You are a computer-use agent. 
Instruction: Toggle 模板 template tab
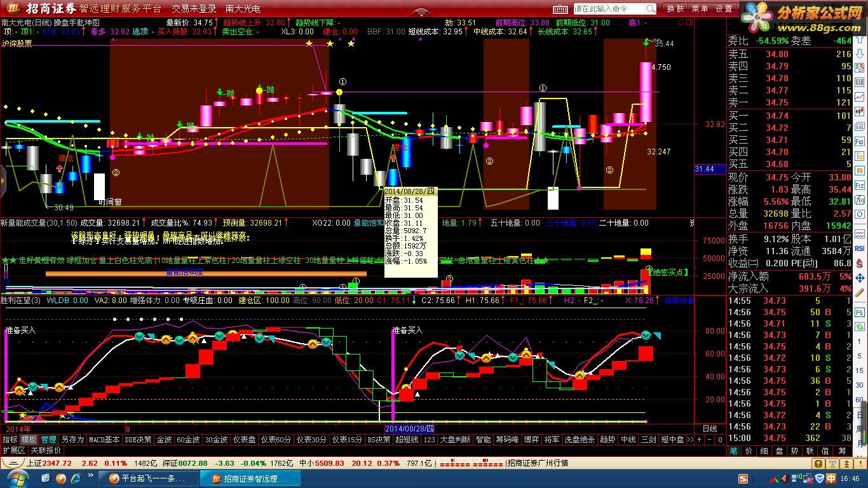point(29,439)
